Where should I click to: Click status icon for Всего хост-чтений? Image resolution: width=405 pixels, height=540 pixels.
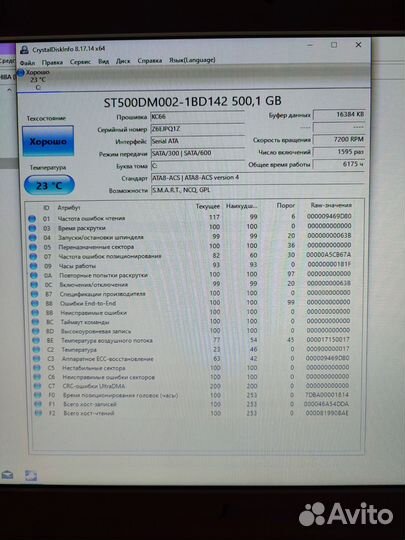coord(39,413)
